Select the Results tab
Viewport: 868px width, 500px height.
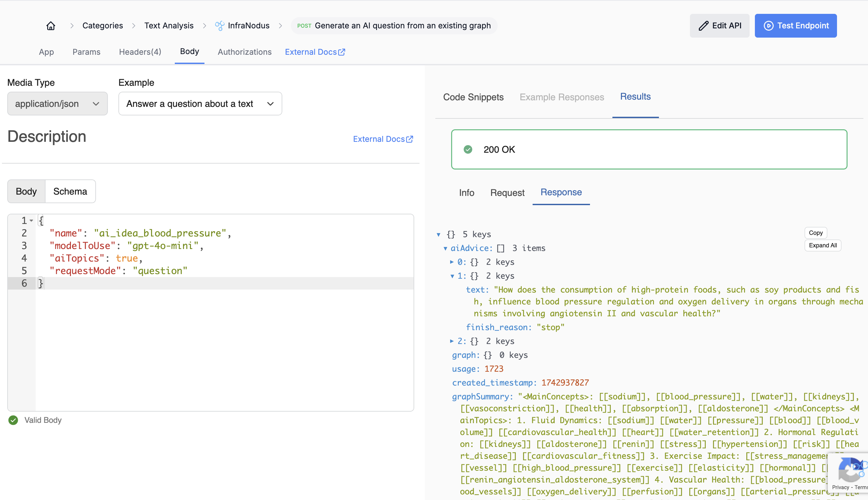(635, 97)
